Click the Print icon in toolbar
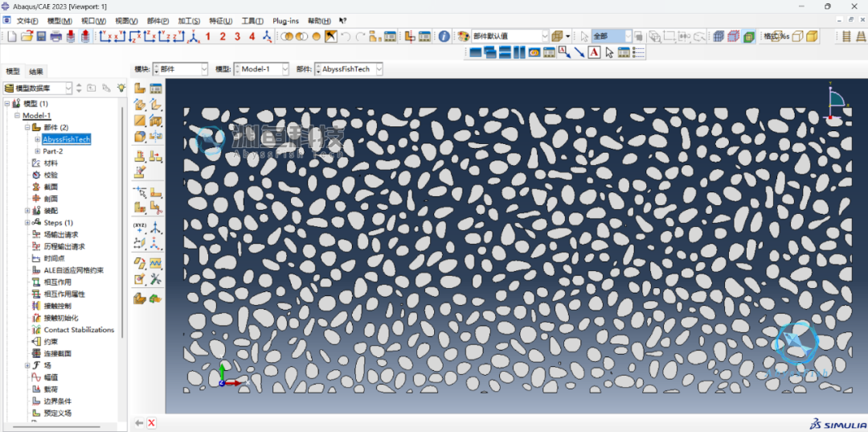The width and height of the screenshot is (868, 432). 56,36
